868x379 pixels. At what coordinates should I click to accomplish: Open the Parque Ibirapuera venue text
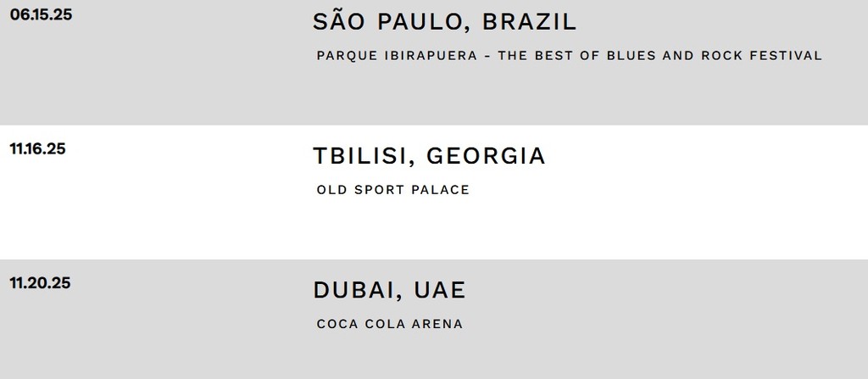tap(397, 55)
